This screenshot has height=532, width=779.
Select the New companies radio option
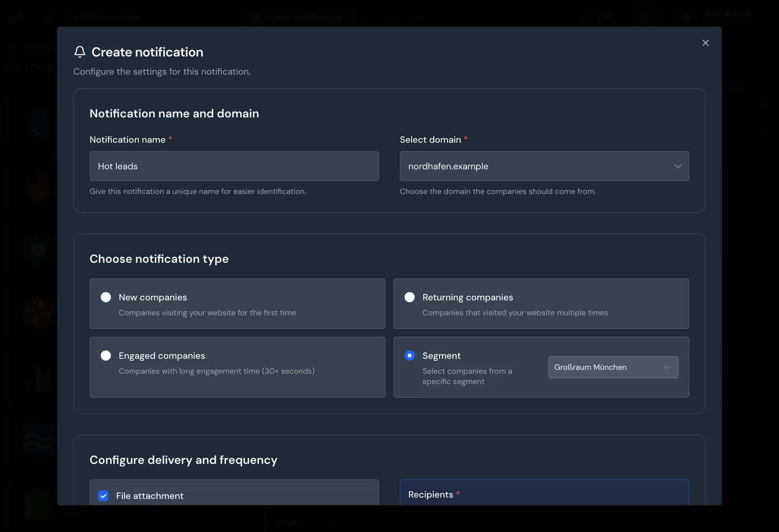click(106, 297)
